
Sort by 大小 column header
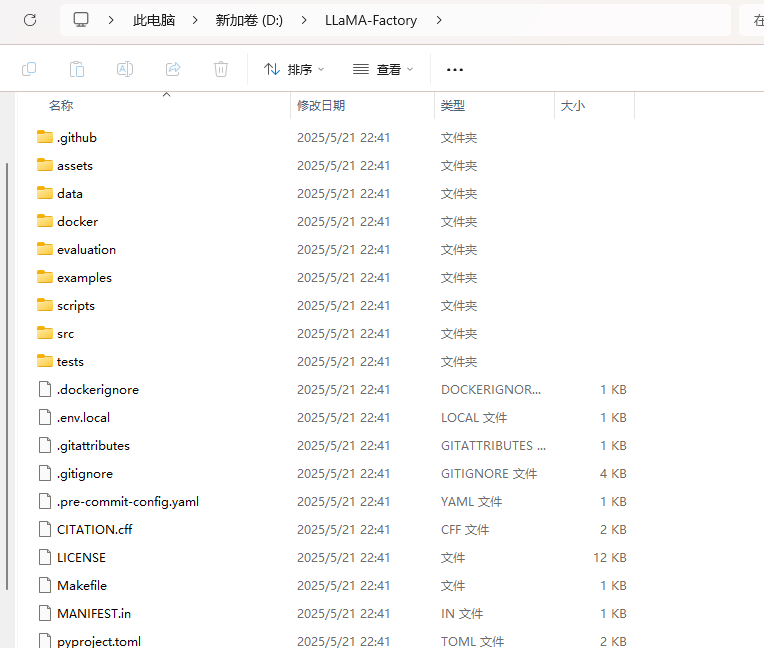573,105
